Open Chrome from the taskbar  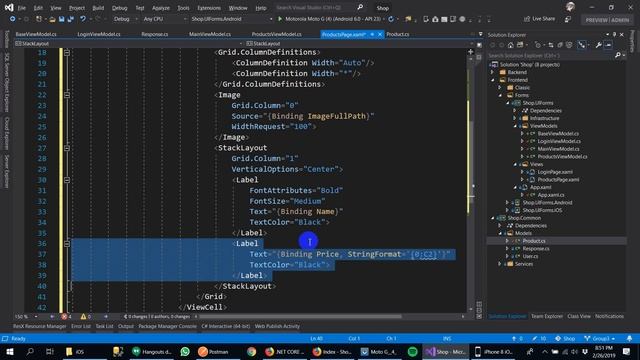[251, 351]
